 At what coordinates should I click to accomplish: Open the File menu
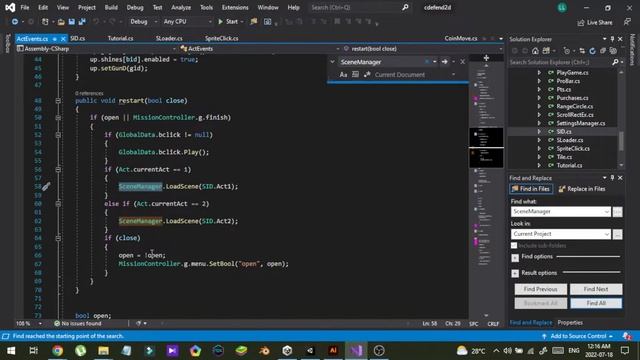point(25,7)
